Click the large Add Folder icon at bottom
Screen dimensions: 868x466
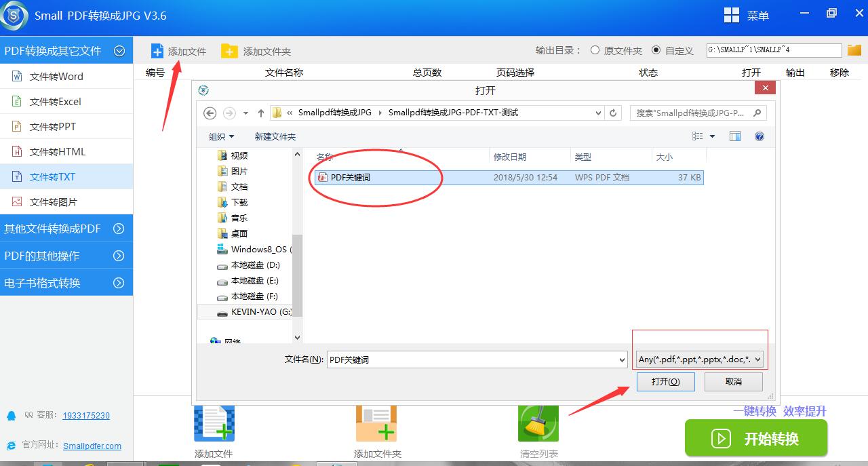pos(376,423)
